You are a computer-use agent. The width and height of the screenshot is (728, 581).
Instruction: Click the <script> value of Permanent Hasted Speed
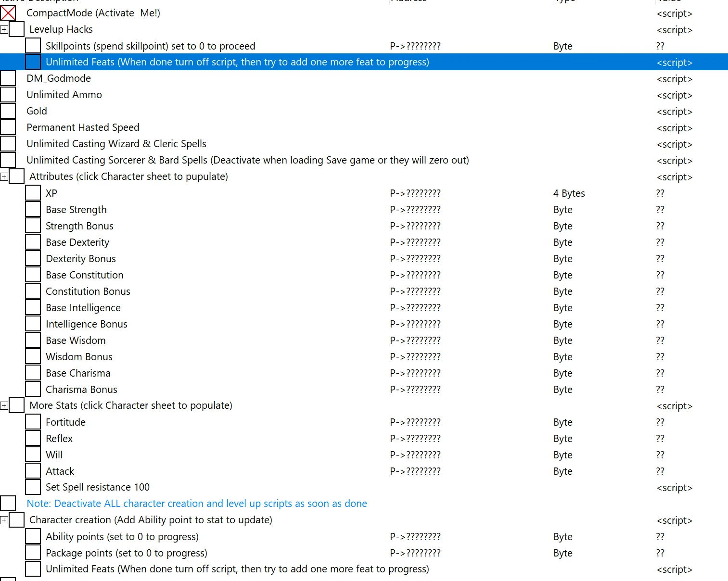pyautogui.click(x=675, y=128)
